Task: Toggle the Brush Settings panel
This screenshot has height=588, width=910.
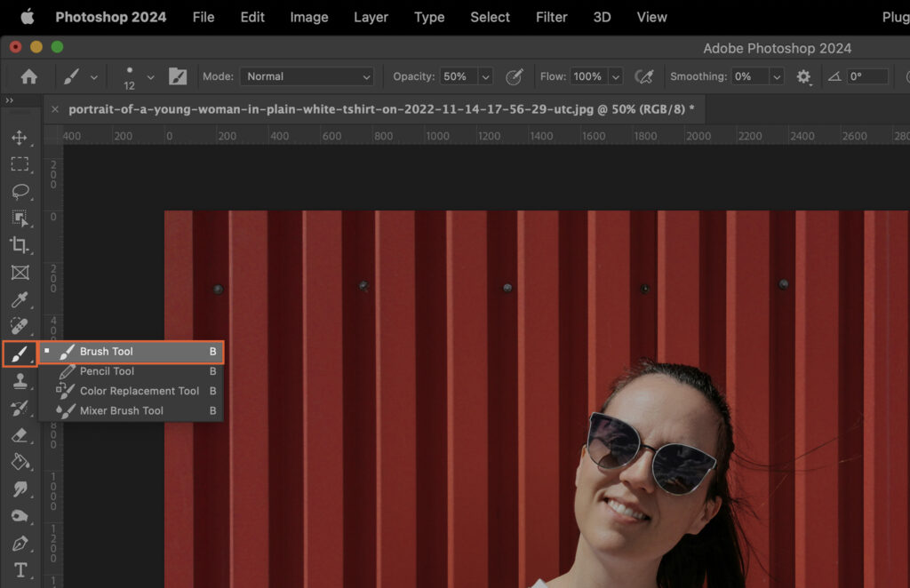Action: point(177,76)
